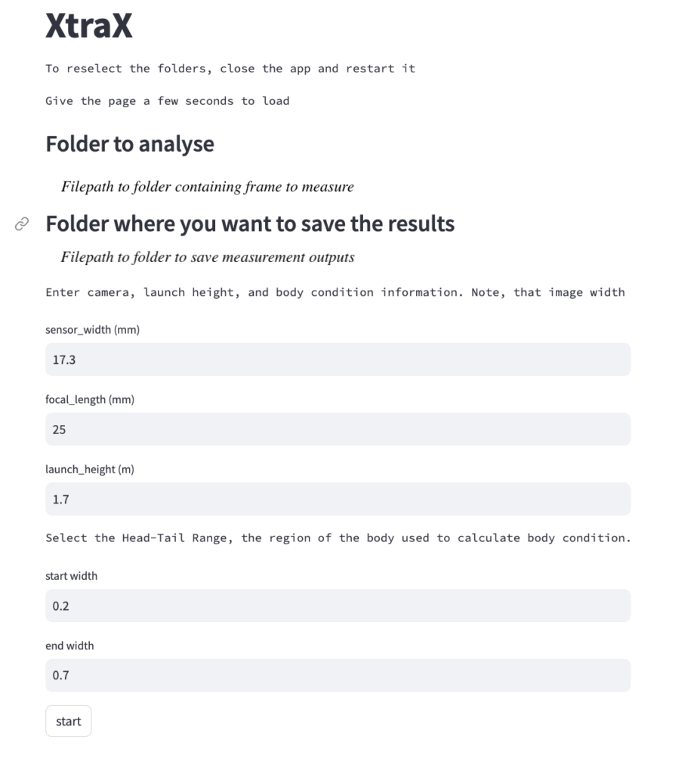Screen dimensions: 700x773
Task: Click 'Folder where you want to save the results' heading
Action: [x=250, y=223]
